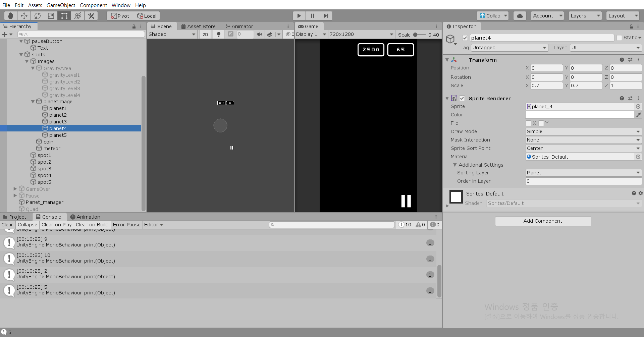The height and width of the screenshot is (337, 644).
Task: Toggle Collapse in Console
Action: tap(28, 225)
